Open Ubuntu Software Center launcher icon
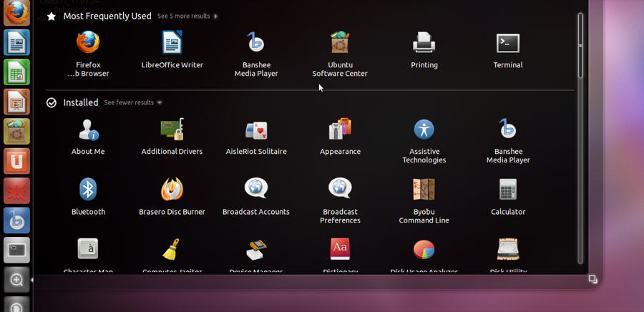 coord(17,132)
